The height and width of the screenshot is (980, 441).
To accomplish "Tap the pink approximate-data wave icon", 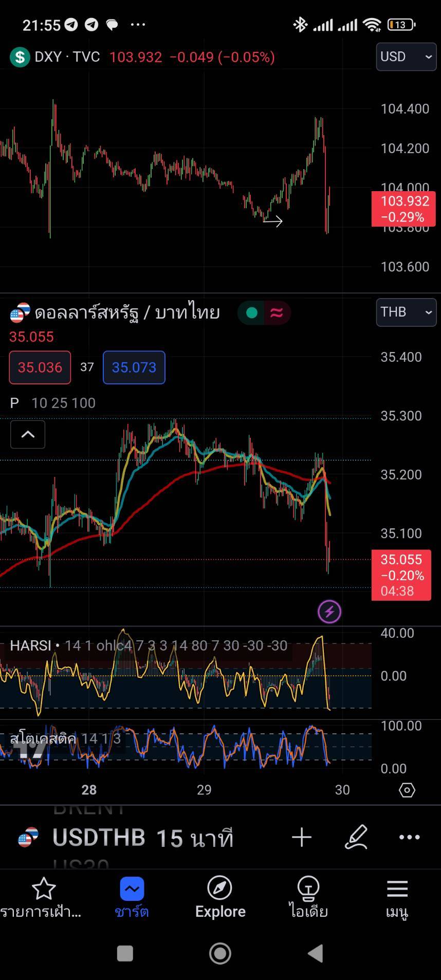I will pos(277,312).
